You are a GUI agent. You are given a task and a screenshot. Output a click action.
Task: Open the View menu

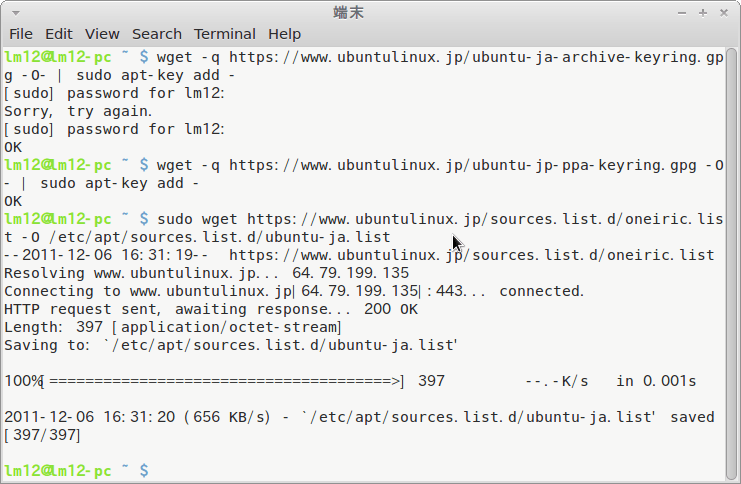click(x=102, y=34)
